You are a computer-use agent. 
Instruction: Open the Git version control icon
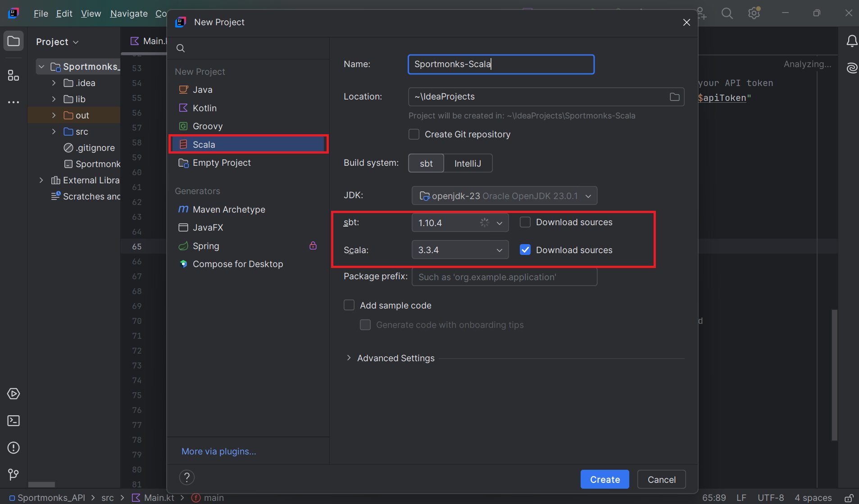point(14,474)
